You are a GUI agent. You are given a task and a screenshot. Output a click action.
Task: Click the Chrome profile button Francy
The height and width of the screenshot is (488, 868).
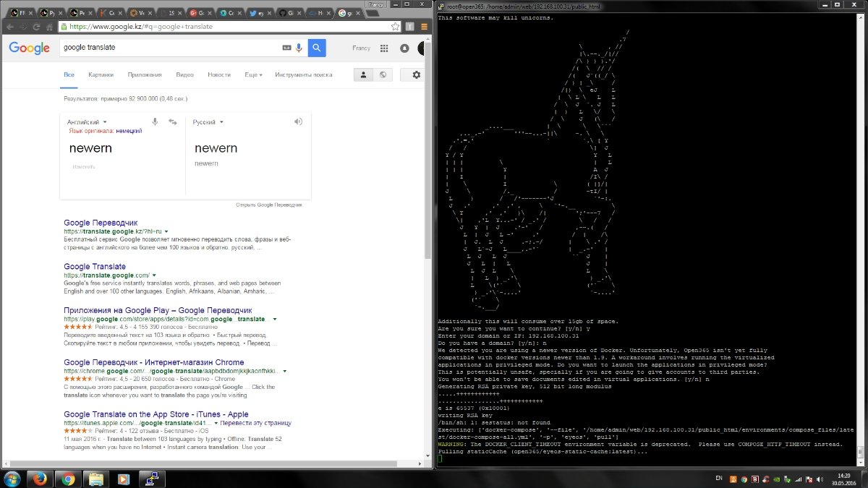pos(376,4)
